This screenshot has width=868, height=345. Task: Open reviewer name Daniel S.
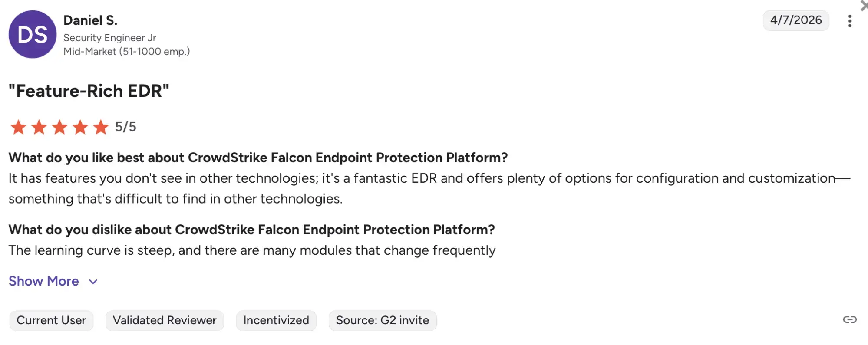pyautogui.click(x=90, y=20)
